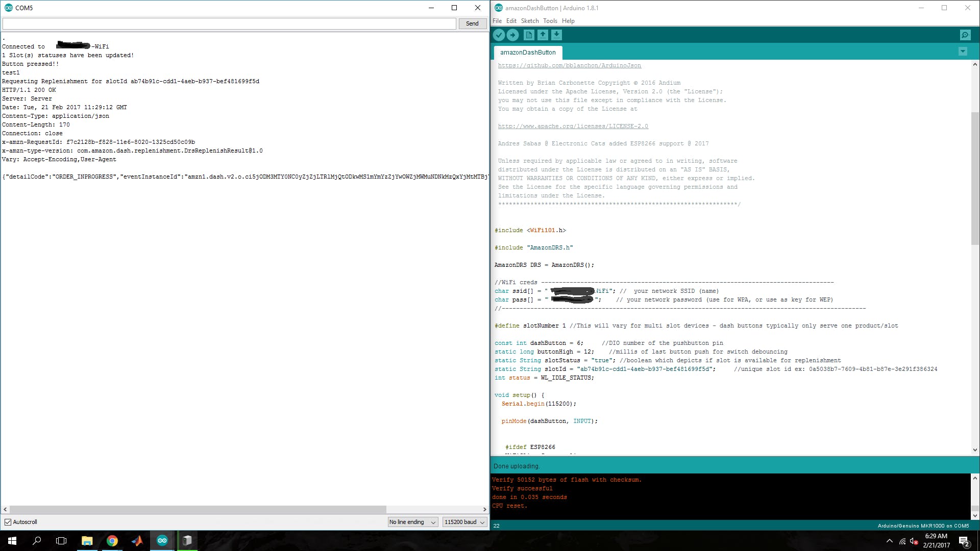Open the MATLAB taskbar icon
980x551 pixels.
point(137,541)
